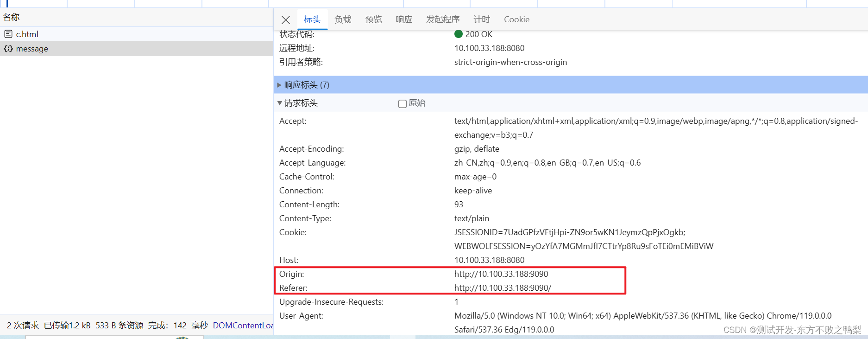The width and height of the screenshot is (868, 339).
Task: Click the Upgrade-Insecure-Requests header name
Action: 331,302
